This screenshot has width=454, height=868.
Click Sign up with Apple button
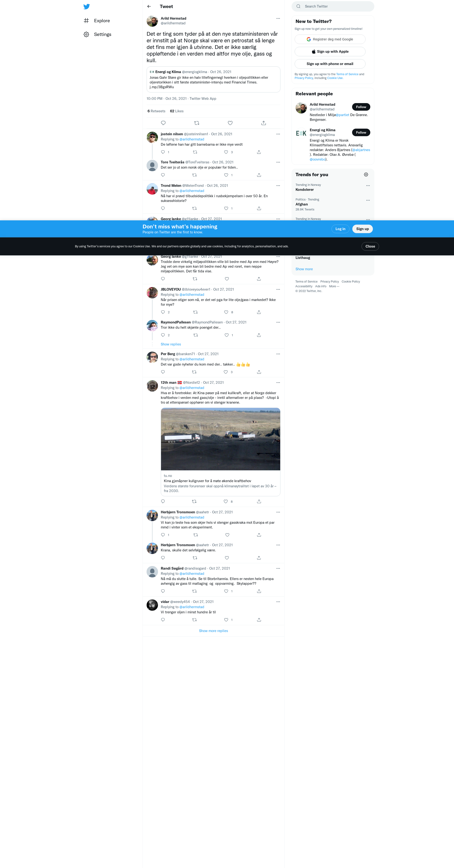point(330,52)
